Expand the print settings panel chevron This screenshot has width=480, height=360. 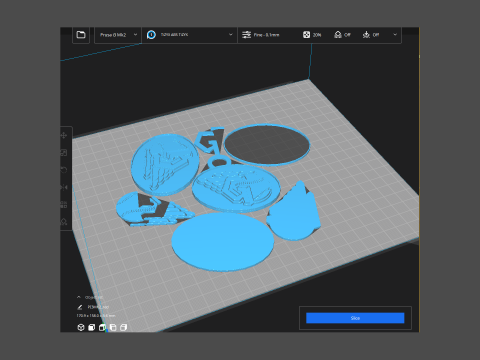point(395,35)
